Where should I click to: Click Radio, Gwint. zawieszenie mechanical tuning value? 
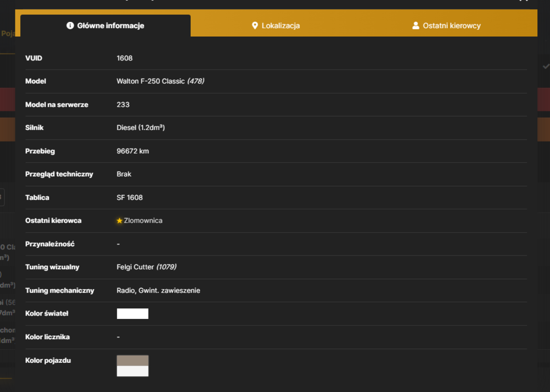coord(158,290)
